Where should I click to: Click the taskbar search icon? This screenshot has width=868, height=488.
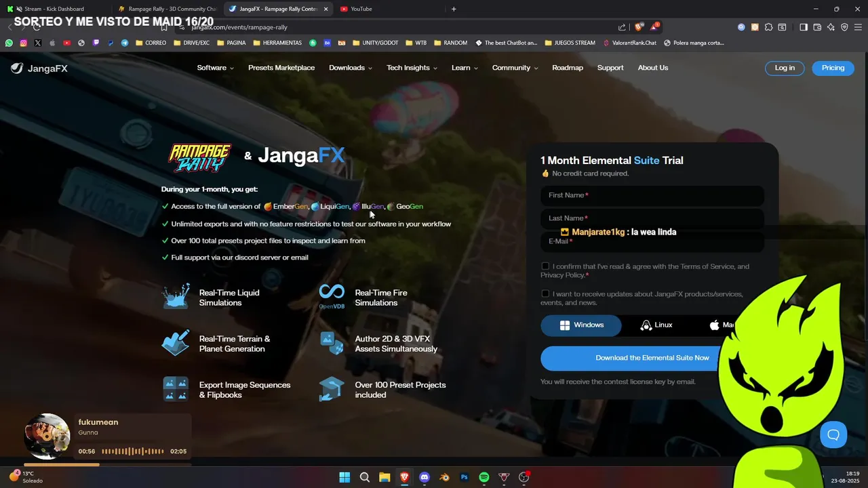pos(365,477)
